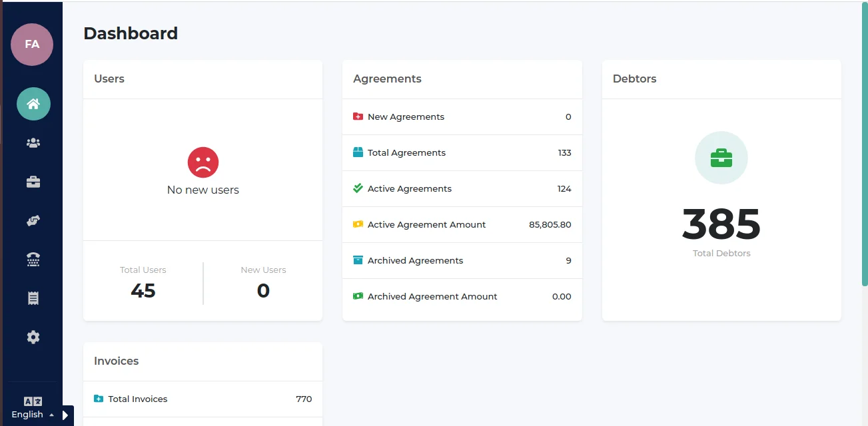Screen dimensions: 868x426
Task: Select the Total Agreements row showing 133
Action: coord(462,152)
